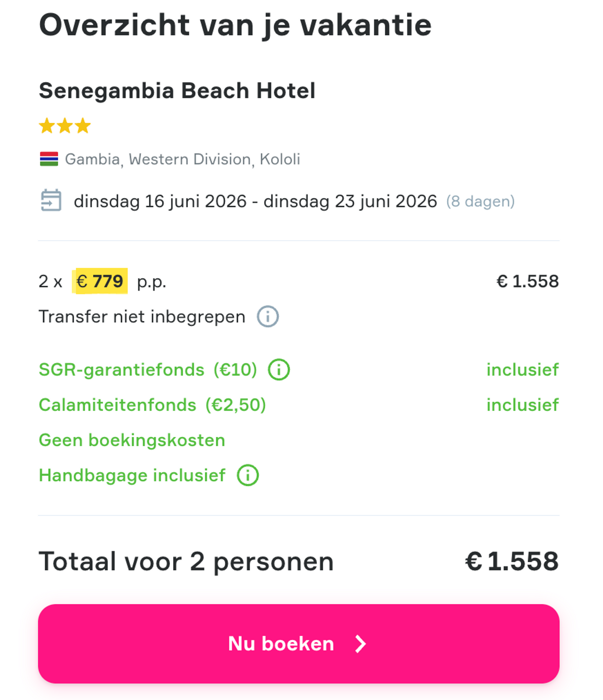Image resolution: width=603 pixels, height=700 pixels.
Task: Click the calendar icon beside the travel dates
Action: (51, 200)
